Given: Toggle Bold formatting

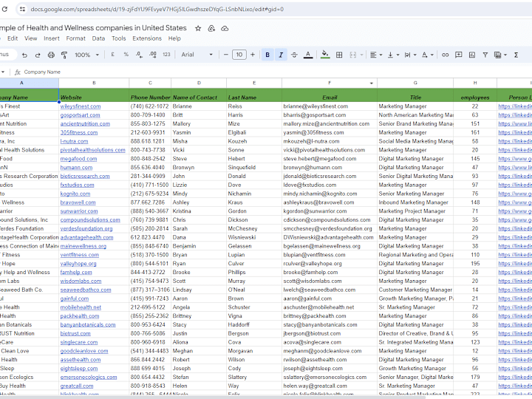Looking at the screenshot, I should point(267,55).
